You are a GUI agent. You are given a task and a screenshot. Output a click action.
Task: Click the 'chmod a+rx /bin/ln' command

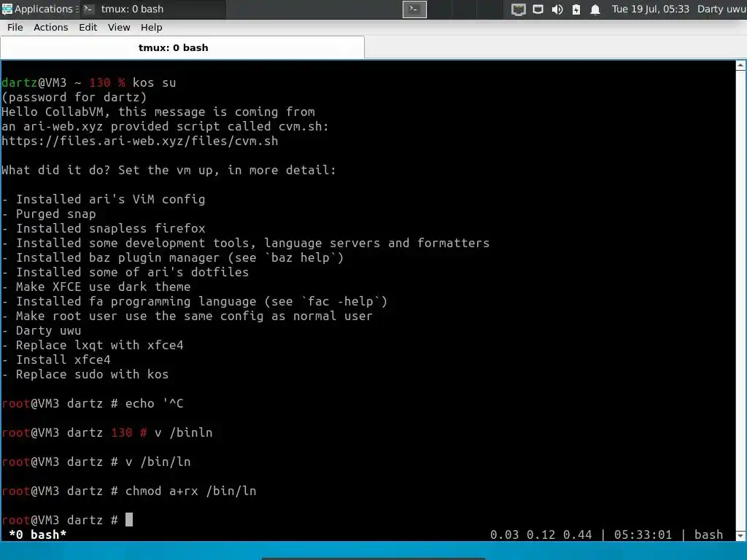click(190, 491)
